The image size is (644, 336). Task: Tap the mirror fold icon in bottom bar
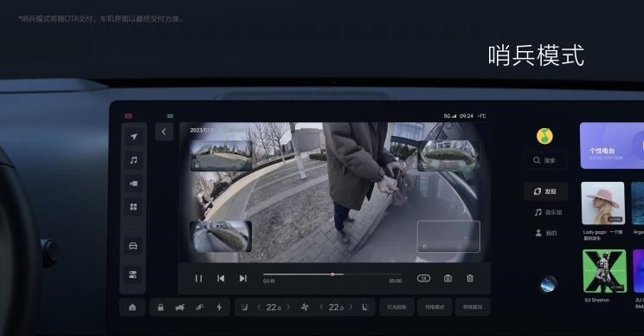click(x=200, y=307)
